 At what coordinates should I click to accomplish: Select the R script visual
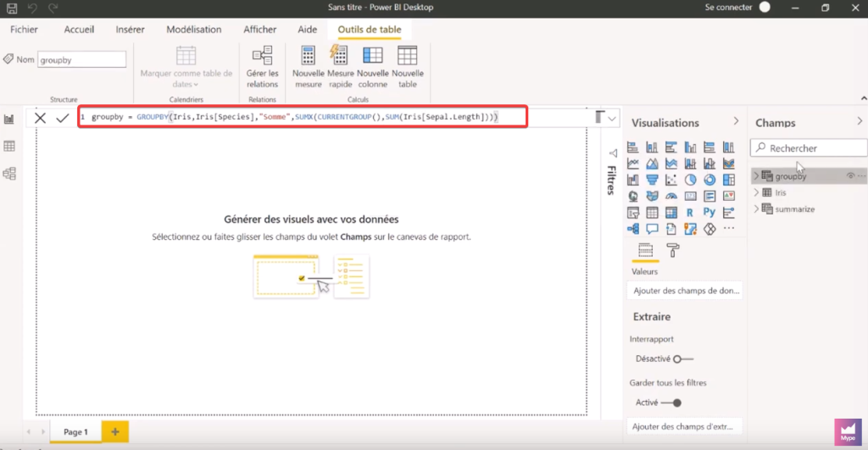coord(690,213)
